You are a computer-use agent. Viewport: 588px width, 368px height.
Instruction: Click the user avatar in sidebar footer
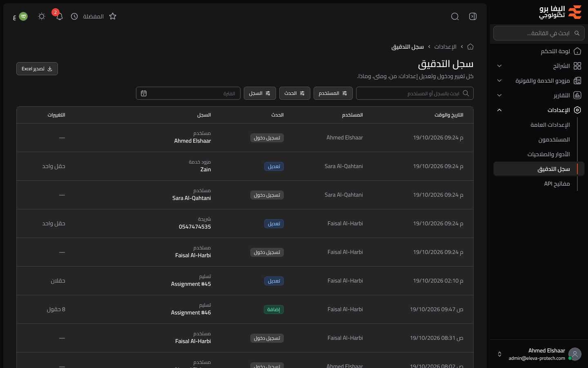575,354
